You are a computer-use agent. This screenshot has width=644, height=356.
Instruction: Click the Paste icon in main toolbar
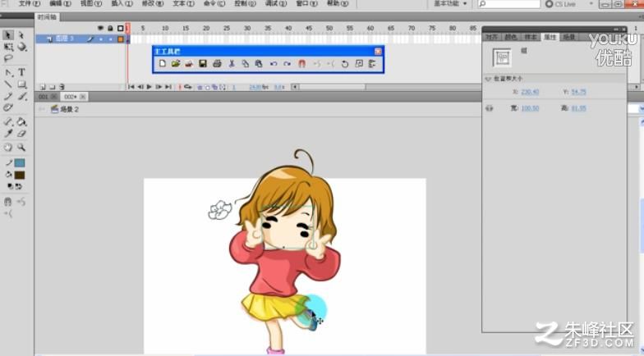click(x=258, y=64)
